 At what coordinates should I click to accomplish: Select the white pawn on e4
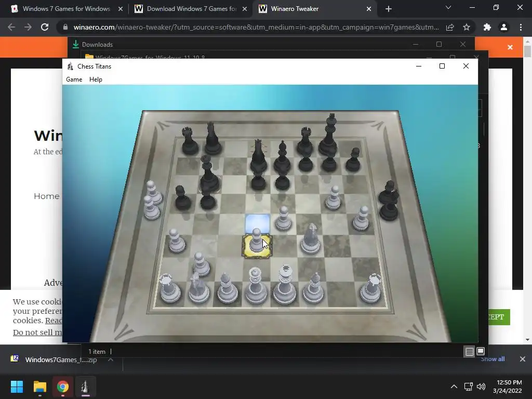pos(283,219)
